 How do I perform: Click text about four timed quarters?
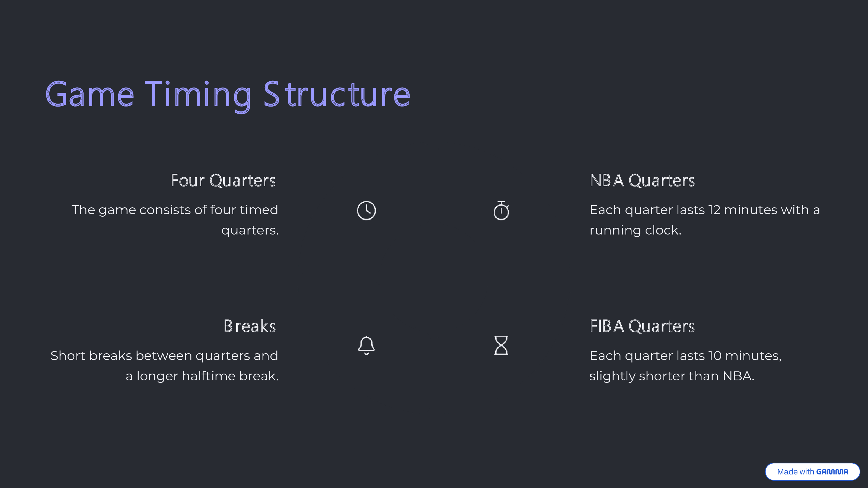pos(175,220)
